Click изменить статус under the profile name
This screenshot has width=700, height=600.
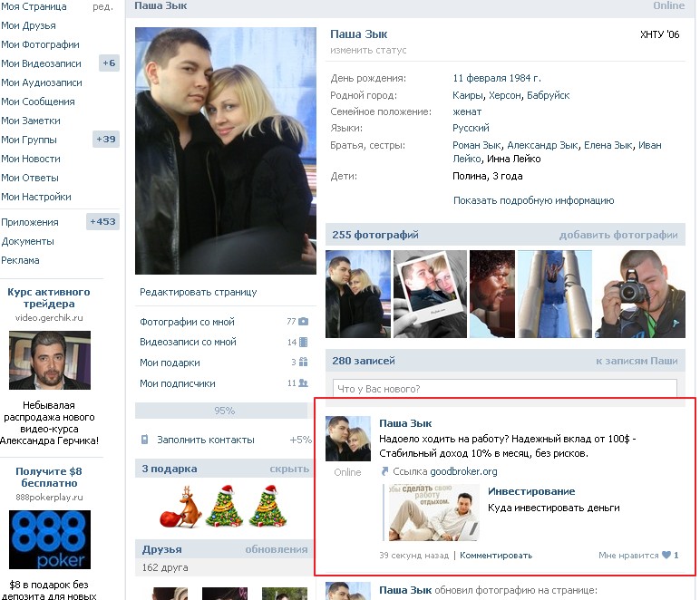(368, 50)
